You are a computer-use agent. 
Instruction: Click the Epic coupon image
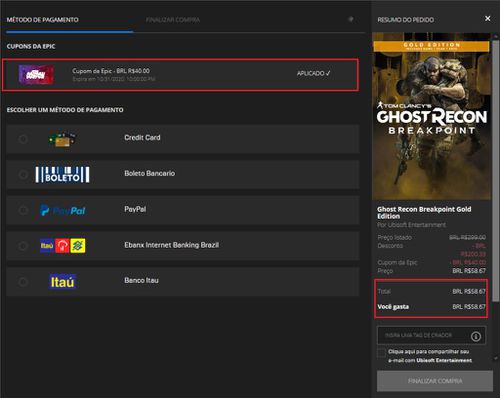[36, 74]
